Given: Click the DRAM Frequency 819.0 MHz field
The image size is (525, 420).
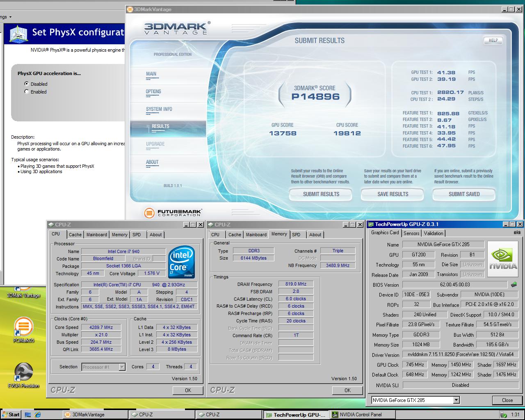Looking at the screenshot, I should (x=296, y=284).
